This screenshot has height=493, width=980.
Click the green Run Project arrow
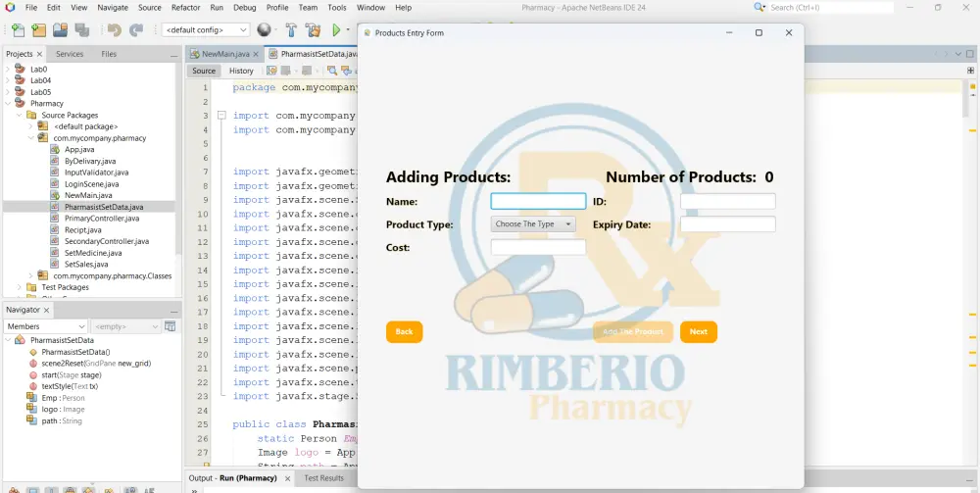(x=336, y=30)
